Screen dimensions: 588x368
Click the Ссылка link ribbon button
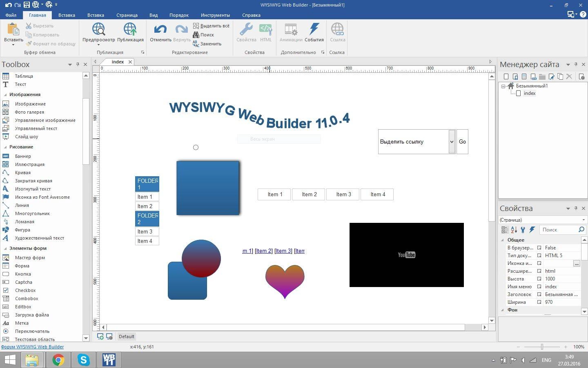(337, 33)
